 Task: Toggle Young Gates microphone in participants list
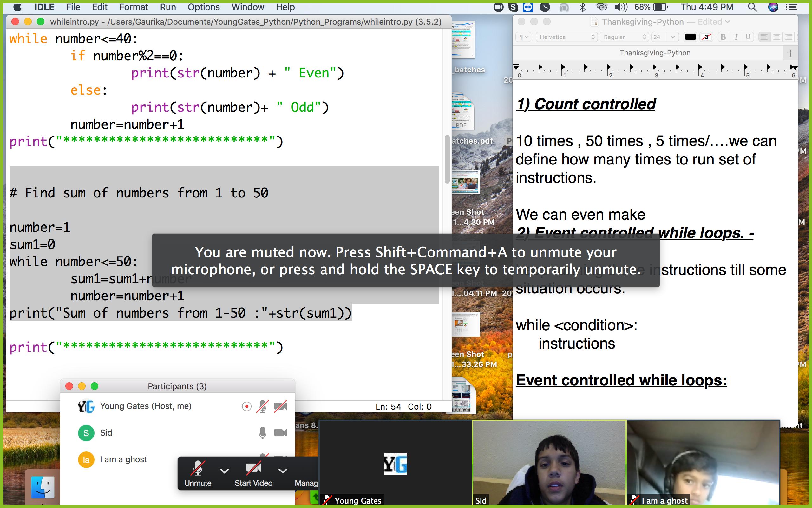coord(262,406)
